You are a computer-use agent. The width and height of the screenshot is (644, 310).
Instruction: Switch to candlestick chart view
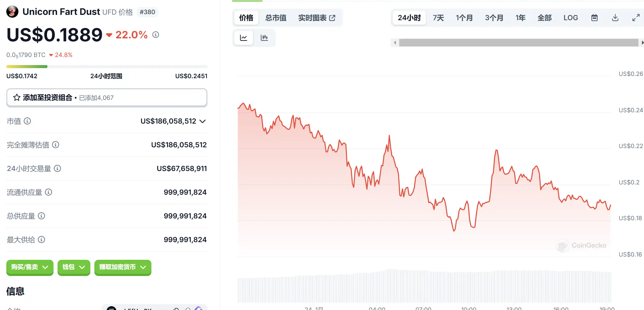264,38
